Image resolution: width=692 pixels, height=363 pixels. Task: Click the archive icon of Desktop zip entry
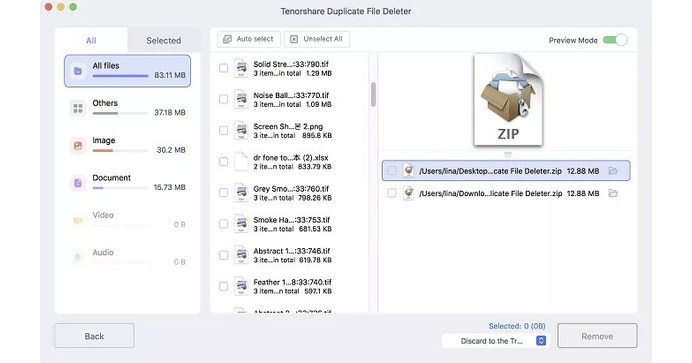click(x=409, y=171)
